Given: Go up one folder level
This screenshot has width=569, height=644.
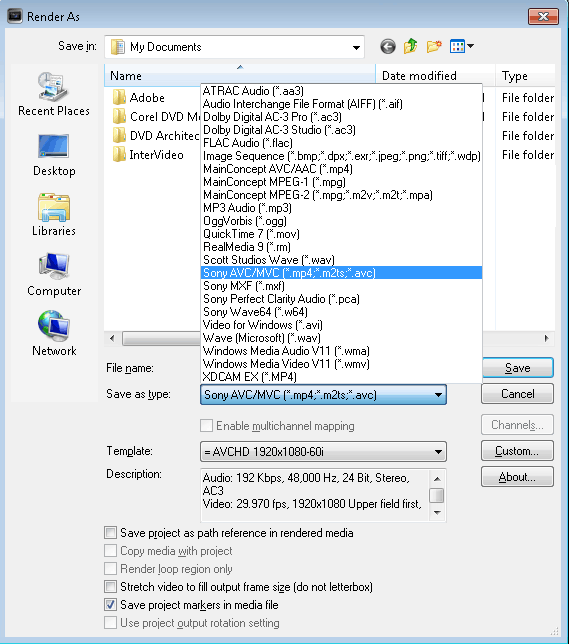Looking at the screenshot, I should (x=410, y=46).
